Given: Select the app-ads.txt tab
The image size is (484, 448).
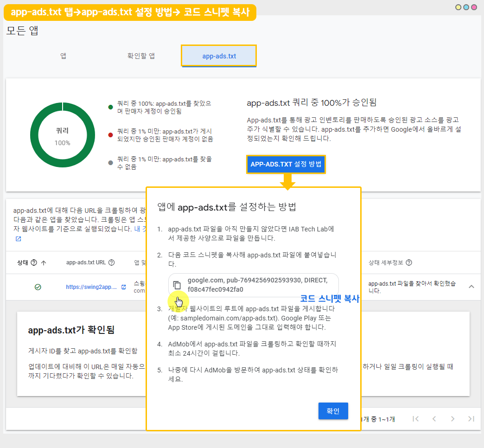Looking at the screenshot, I should 219,56.
